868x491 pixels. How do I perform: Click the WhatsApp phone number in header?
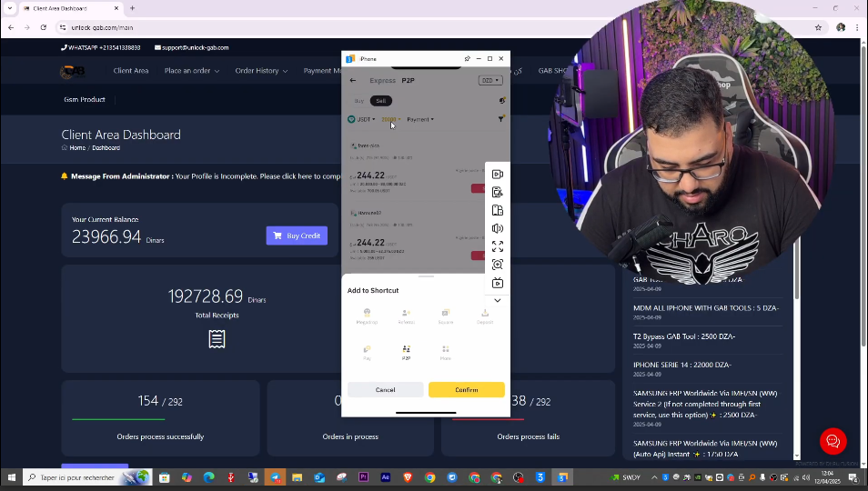(x=101, y=47)
